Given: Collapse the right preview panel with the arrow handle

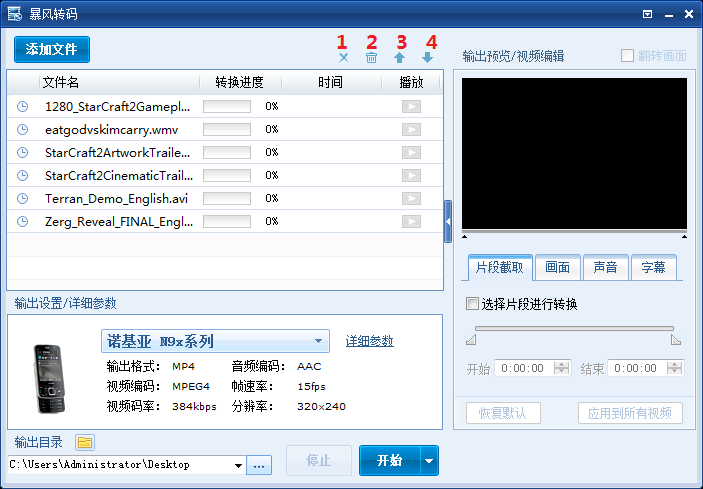Looking at the screenshot, I should [x=448, y=221].
